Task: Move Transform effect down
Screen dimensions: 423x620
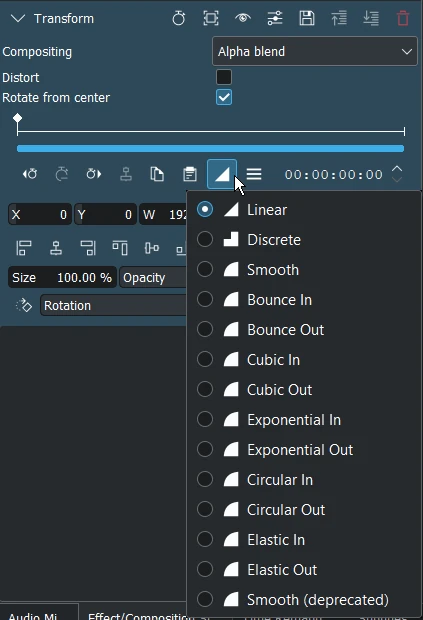Action: tap(371, 18)
